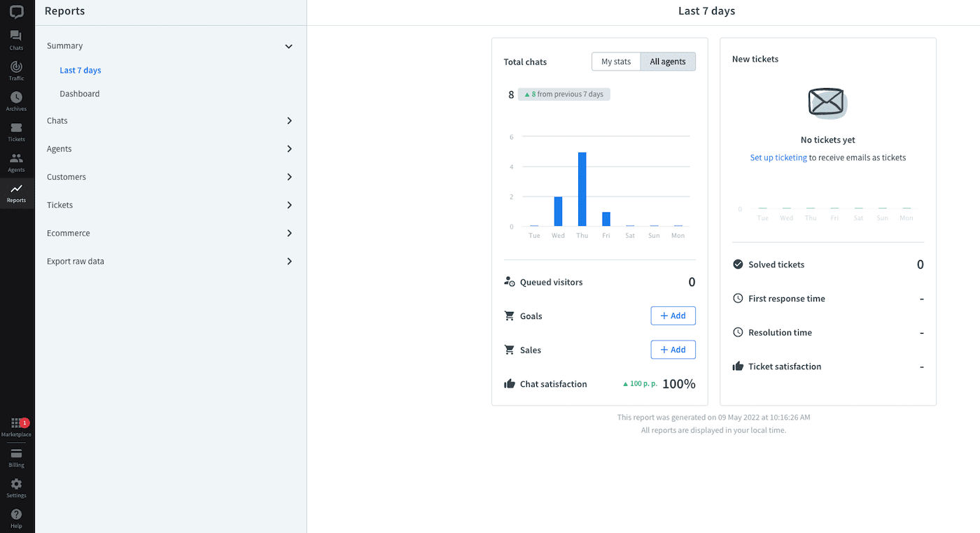
Task: Expand the Chats reports group
Action: (288, 121)
